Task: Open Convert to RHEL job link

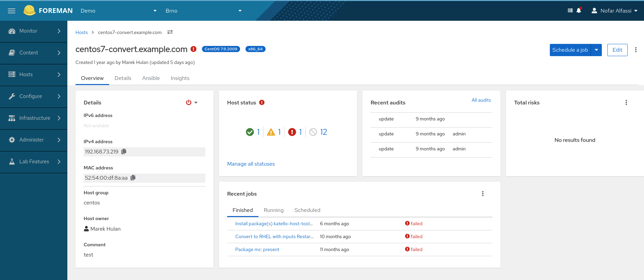Action: [274, 236]
